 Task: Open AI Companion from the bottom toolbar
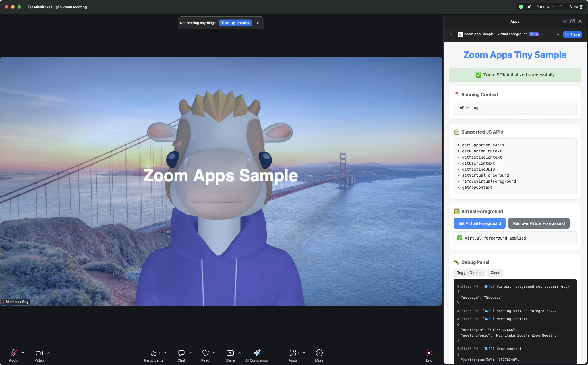257,356
